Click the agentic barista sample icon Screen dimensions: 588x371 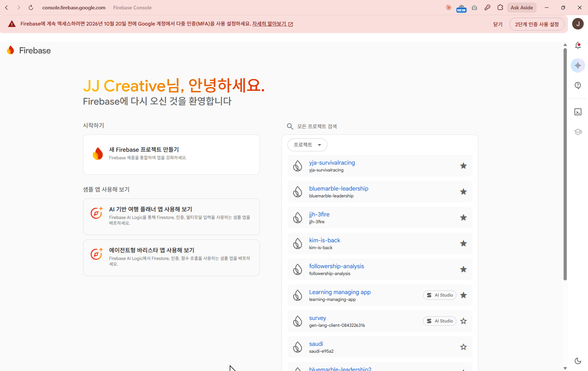pos(96,254)
